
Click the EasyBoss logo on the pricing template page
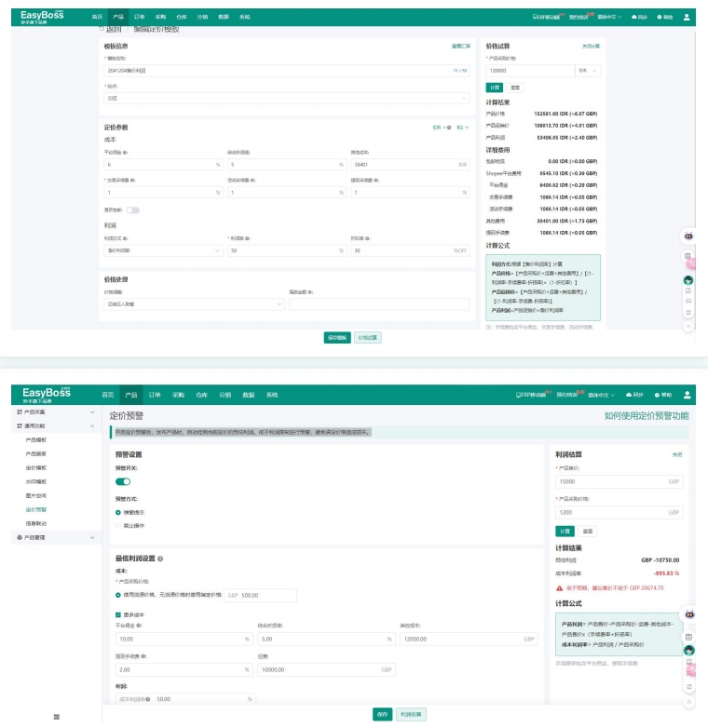coord(42,17)
